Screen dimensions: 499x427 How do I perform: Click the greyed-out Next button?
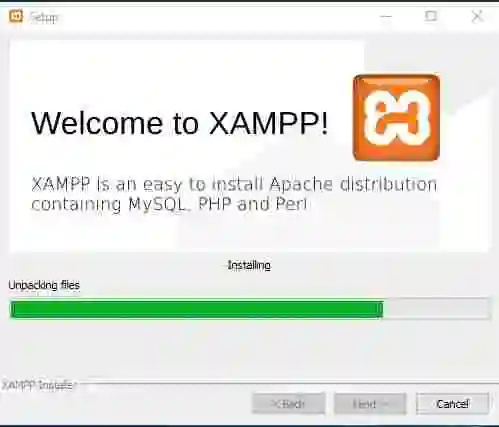[x=370, y=404]
